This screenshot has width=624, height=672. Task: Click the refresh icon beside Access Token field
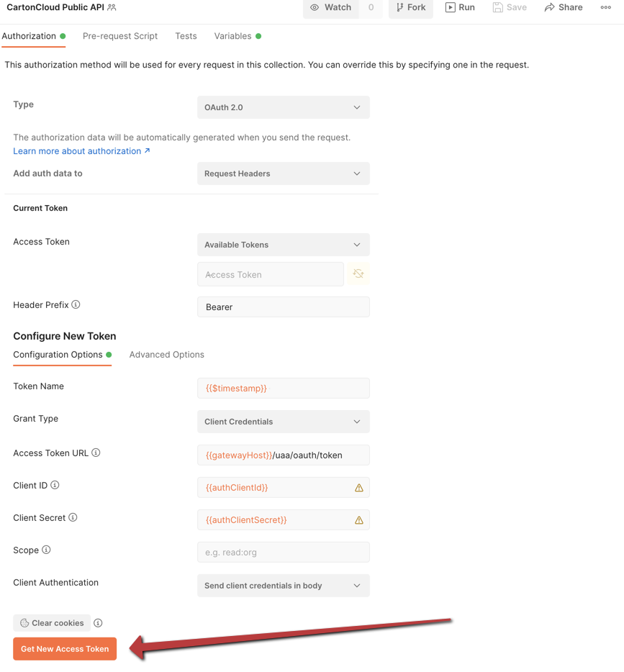point(358,274)
